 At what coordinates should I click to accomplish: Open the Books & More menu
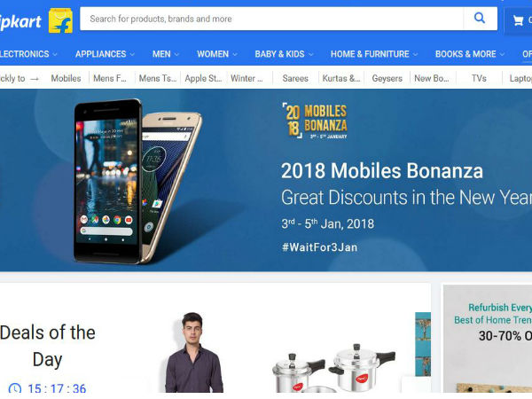point(470,54)
